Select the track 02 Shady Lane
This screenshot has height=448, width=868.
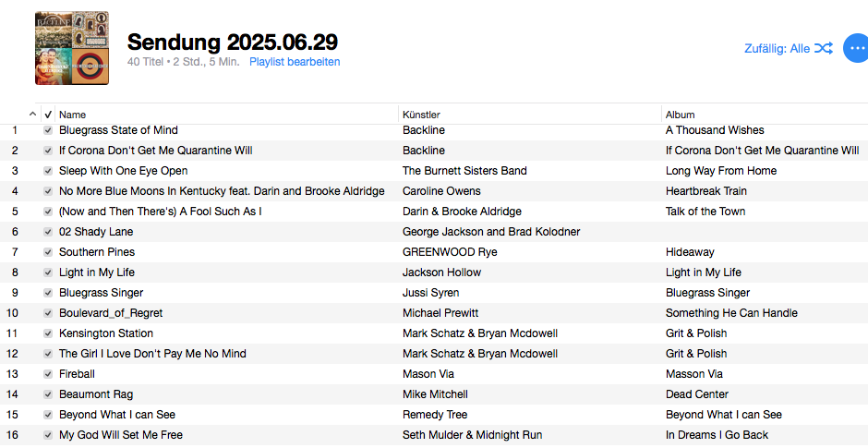pos(96,232)
